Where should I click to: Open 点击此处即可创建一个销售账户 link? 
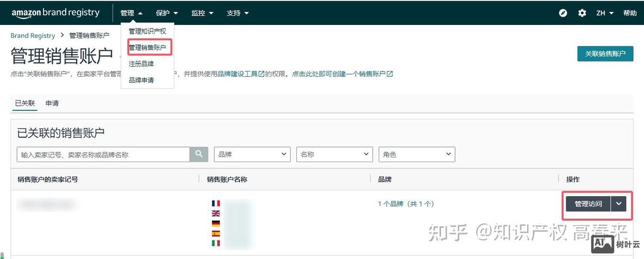click(x=339, y=74)
